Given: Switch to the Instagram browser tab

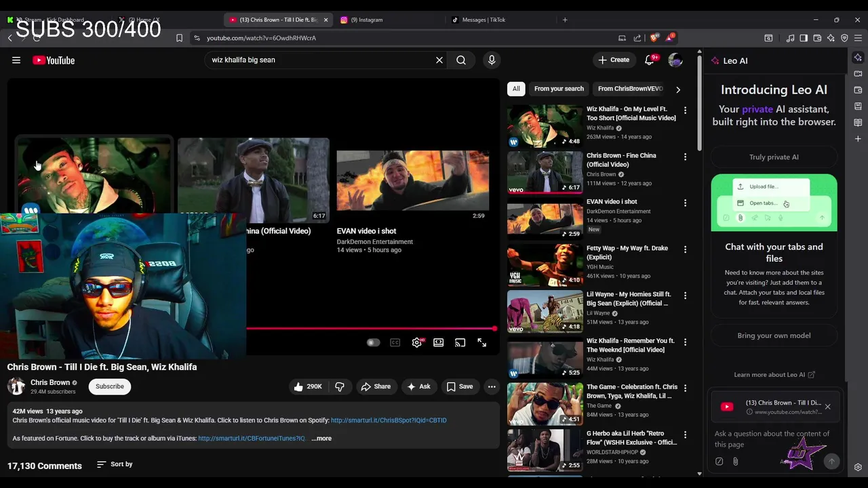Looking at the screenshot, I should [x=390, y=20].
